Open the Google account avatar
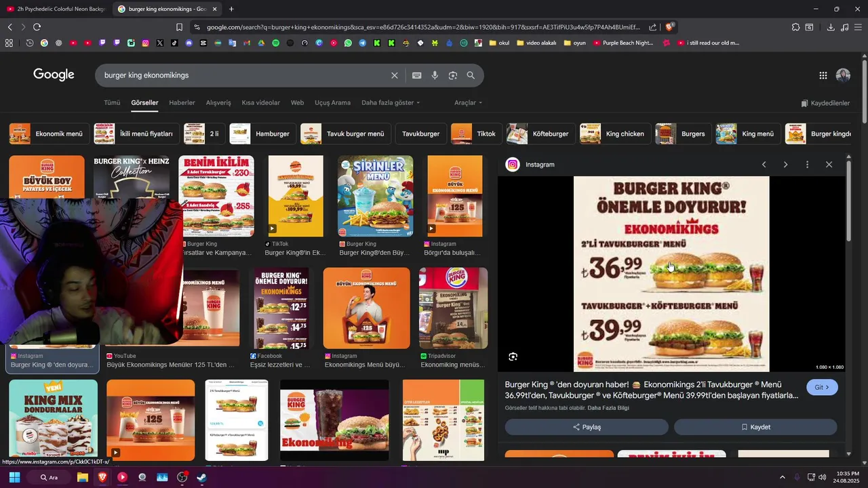 843,75
